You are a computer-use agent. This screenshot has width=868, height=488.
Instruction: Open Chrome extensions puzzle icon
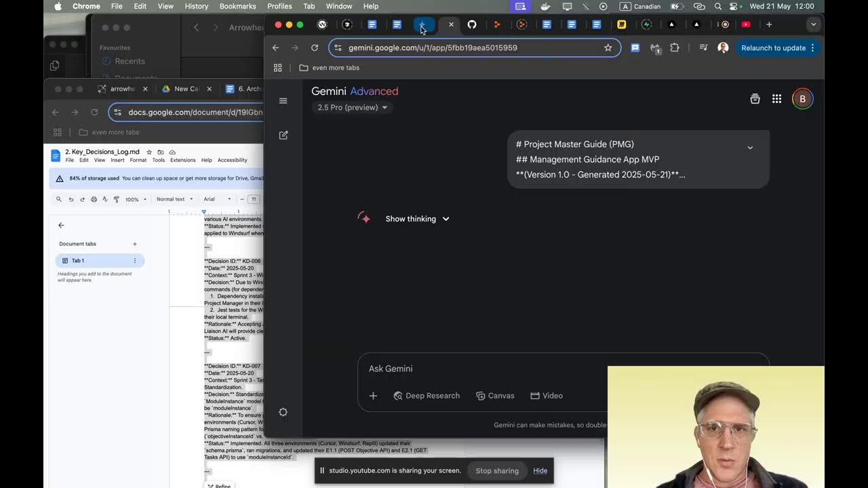(x=674, y=48)
